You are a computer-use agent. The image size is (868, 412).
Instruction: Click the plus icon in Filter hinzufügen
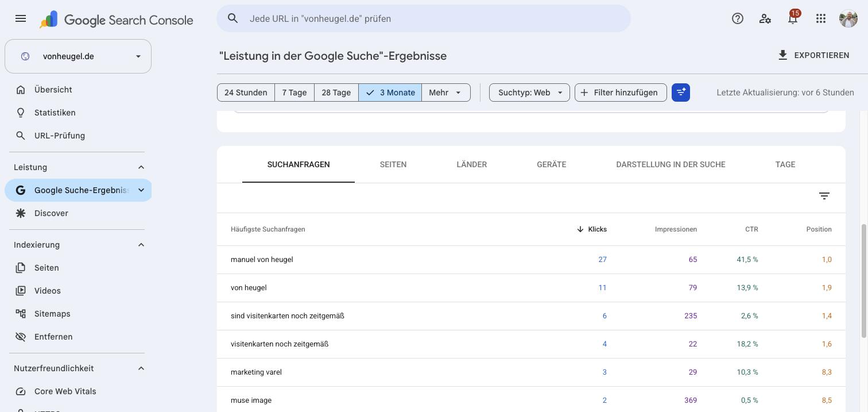pyautogui.click(x=584, y=93)
